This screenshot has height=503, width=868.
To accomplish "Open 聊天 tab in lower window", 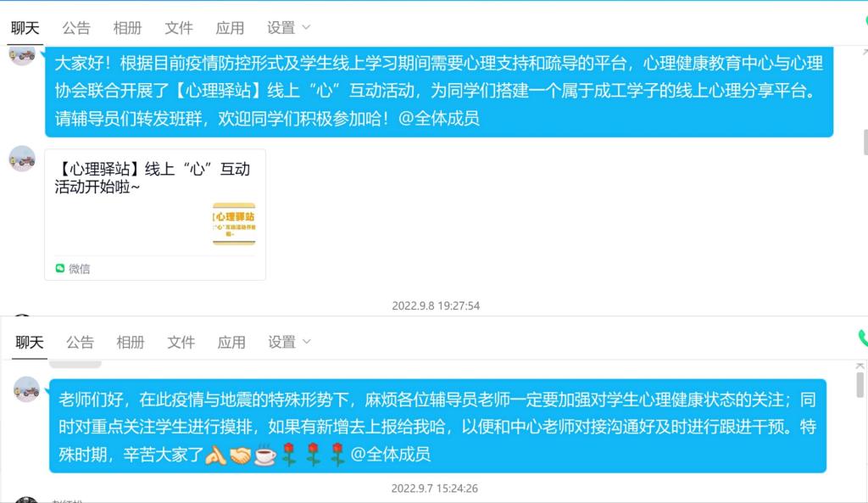I will [30, 343].
